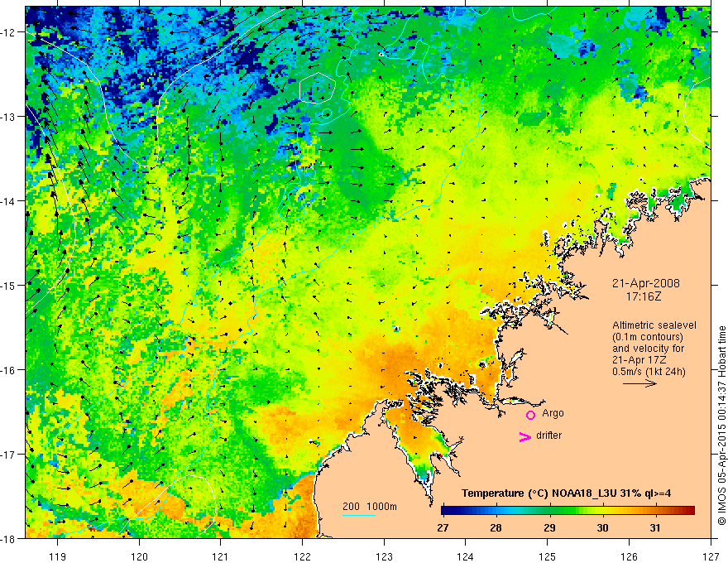Click the -13 latitude axis label

click(10, 117)
